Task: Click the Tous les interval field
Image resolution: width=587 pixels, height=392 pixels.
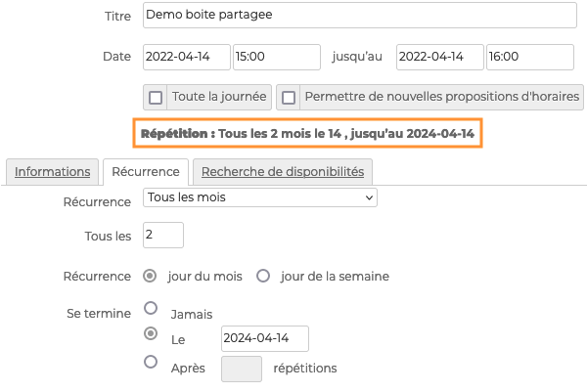Action: pyautogui.click(x=163, y=236)
